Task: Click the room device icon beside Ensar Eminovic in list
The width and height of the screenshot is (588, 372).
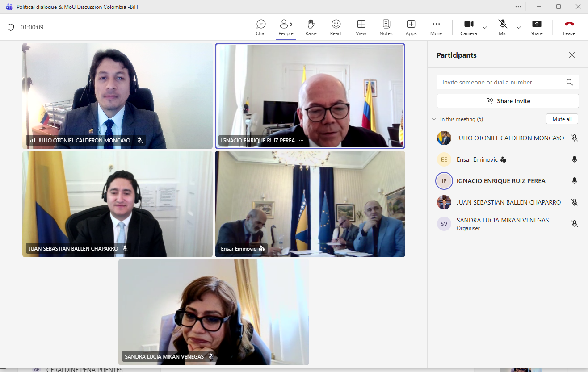Action: pos(503,159)
